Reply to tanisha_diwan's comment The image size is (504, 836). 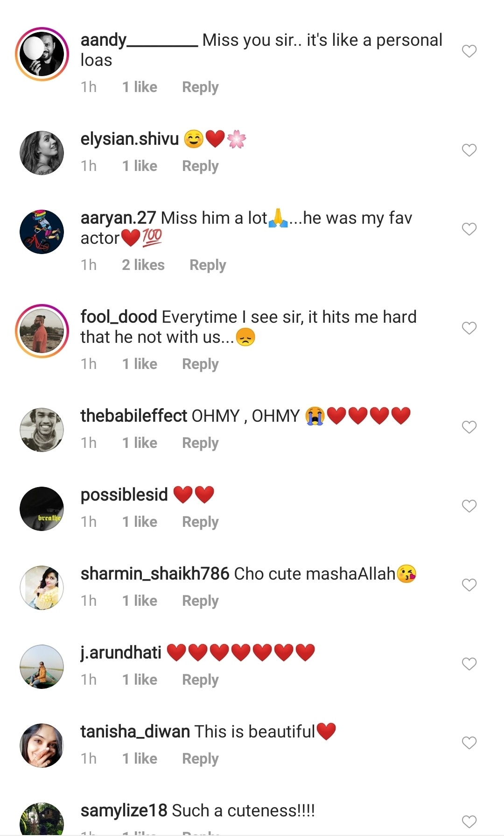(x=200, y=759)
